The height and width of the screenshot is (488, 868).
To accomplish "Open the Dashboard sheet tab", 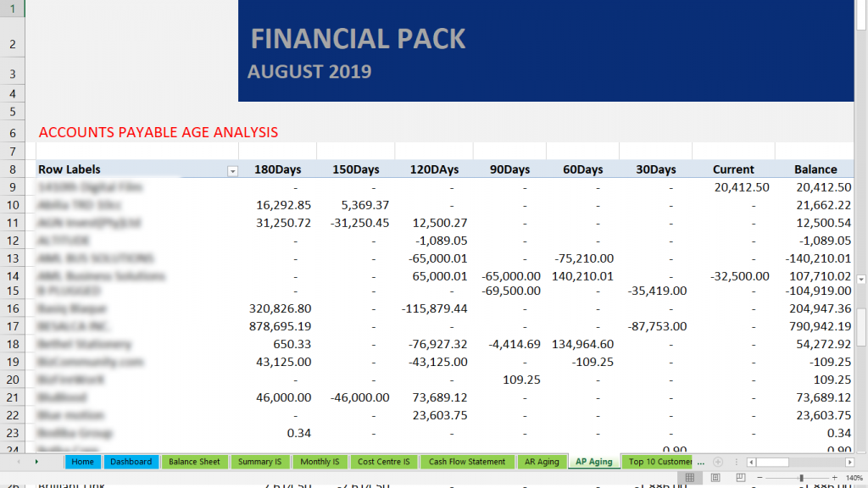I will tap(131, 462).
